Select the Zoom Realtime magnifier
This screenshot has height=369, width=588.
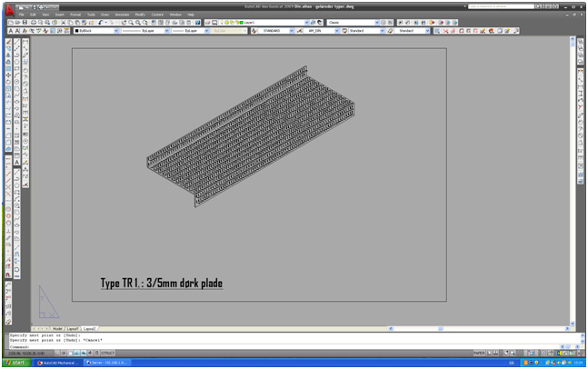(x=131, y=23)
